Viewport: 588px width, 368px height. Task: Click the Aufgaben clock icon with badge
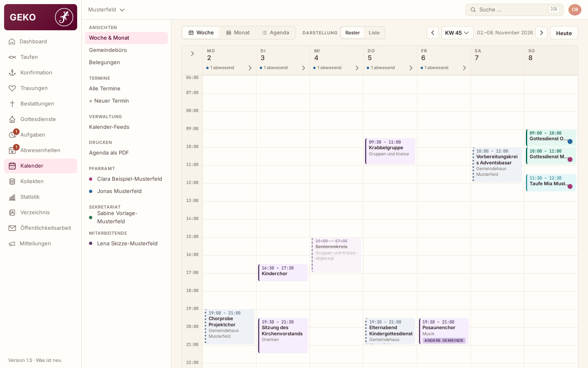[13, 134]
